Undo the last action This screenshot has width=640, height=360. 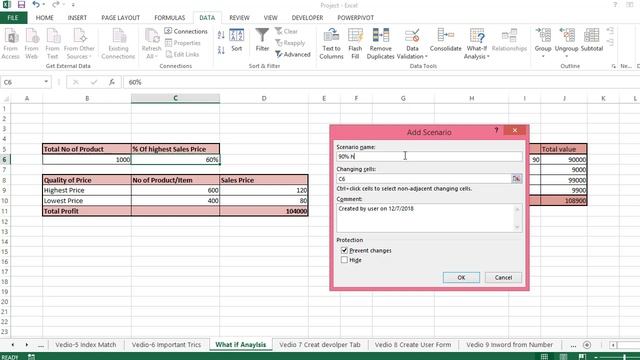pos(36,5)
